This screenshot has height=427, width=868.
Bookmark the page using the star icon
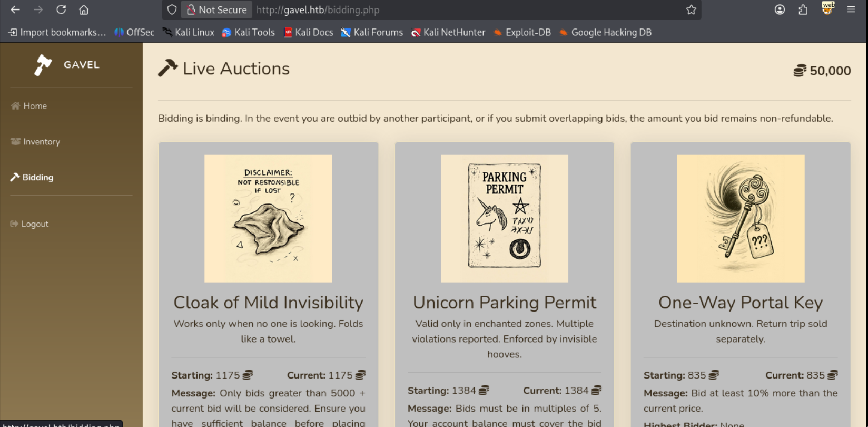click(691, 9)
